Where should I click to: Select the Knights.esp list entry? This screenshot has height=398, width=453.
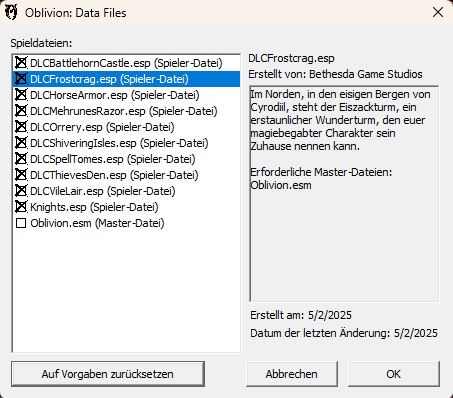coord(94,207)
